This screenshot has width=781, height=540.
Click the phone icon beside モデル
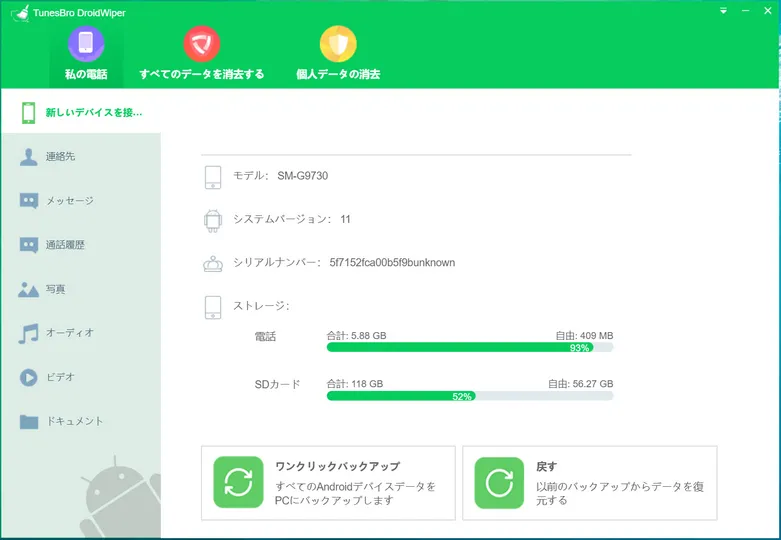click(213, 177)
